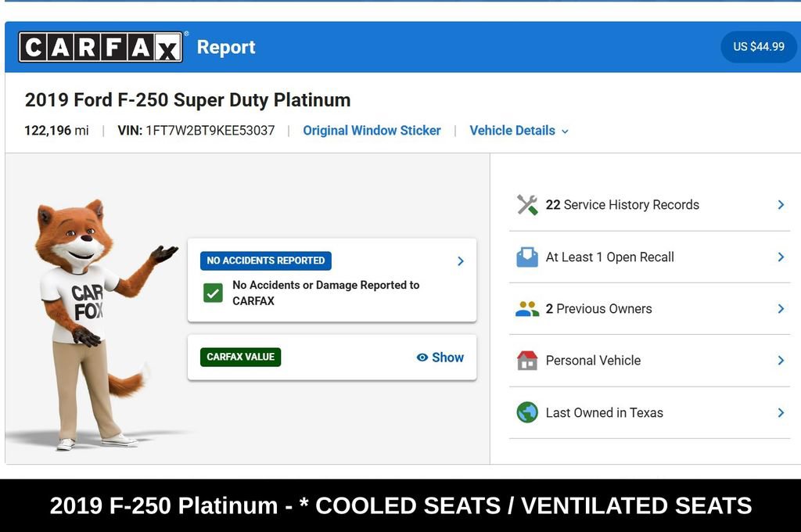Expand the Vehicle Details dropdown
The width and height of the screenshot is (801, 532).
[x=519, y=131]
